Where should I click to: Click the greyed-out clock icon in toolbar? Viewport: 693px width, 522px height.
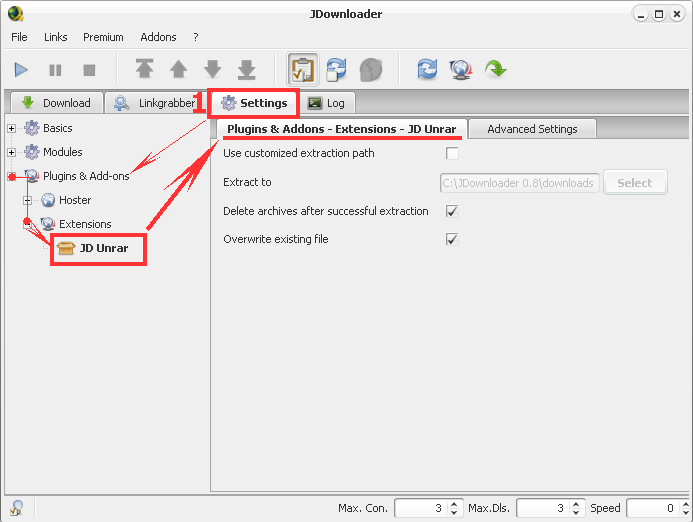click(370, 70)
